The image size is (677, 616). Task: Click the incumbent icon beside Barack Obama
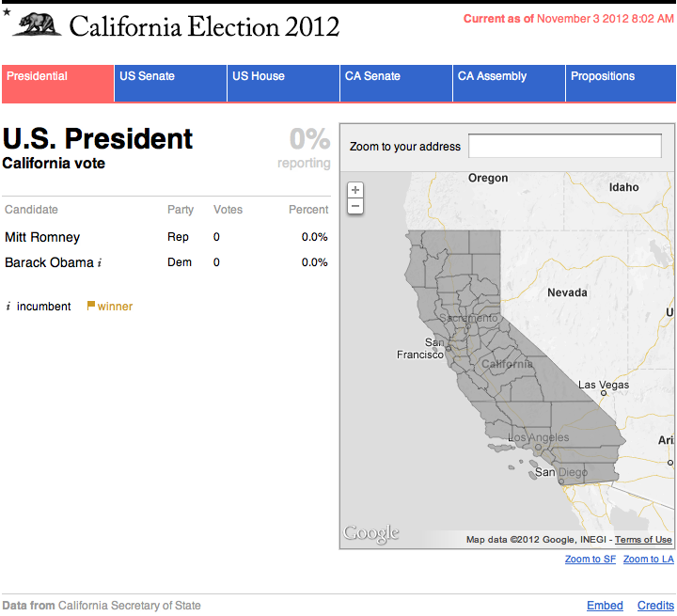click(100, 263)
